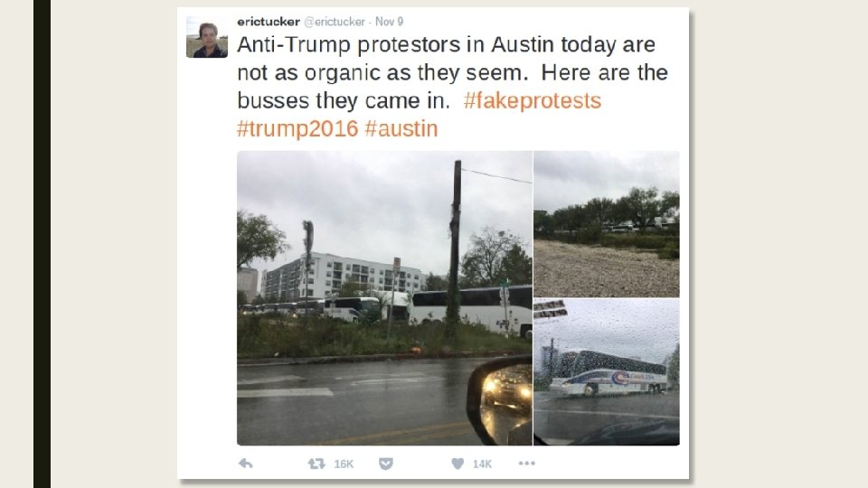Follow the #trump2016 hashtag
Screen dimensions: 868x488
297,129
